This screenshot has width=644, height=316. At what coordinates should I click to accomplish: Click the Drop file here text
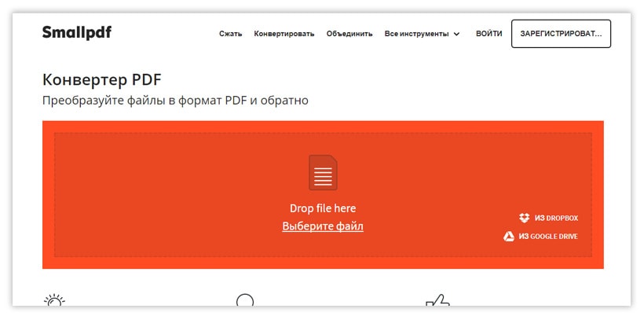pyautogui.click(x=323, y=208)
